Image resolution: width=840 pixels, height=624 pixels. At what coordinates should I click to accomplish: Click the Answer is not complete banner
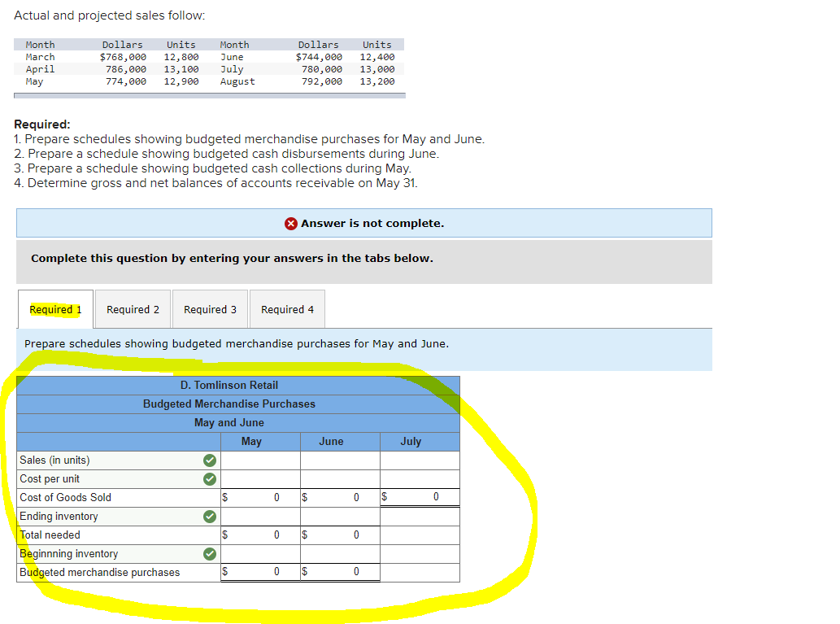[363, 223]
